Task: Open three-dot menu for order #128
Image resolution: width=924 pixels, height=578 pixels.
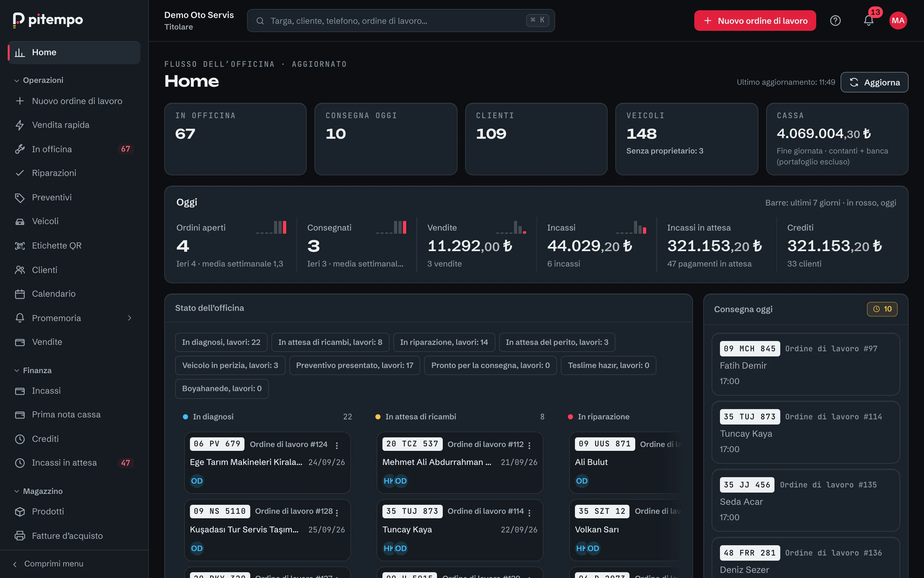Action: tap(337, 512)
